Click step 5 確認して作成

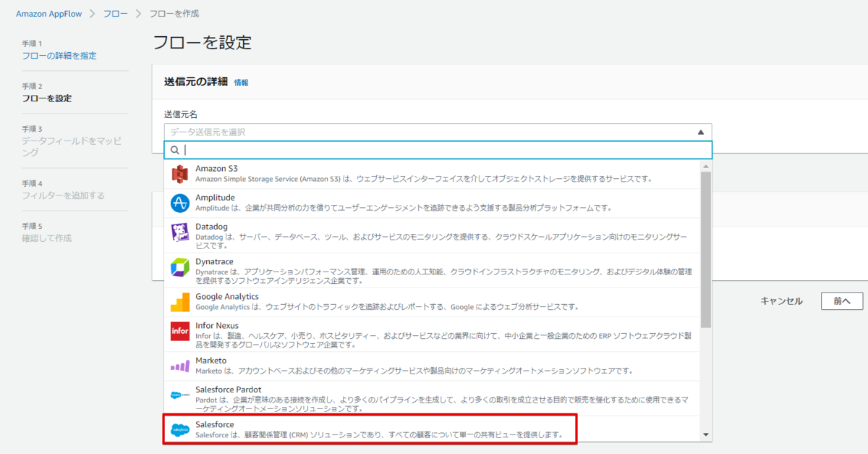(x=46, y=238)
